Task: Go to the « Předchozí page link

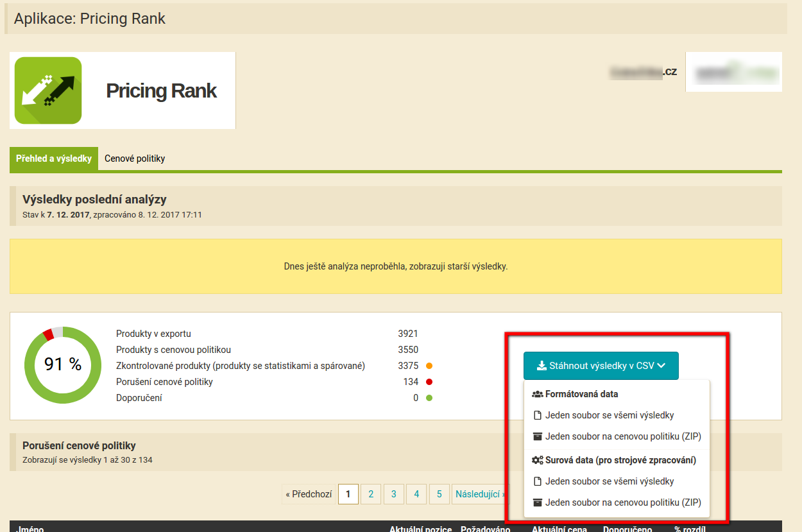Action: 309,494
